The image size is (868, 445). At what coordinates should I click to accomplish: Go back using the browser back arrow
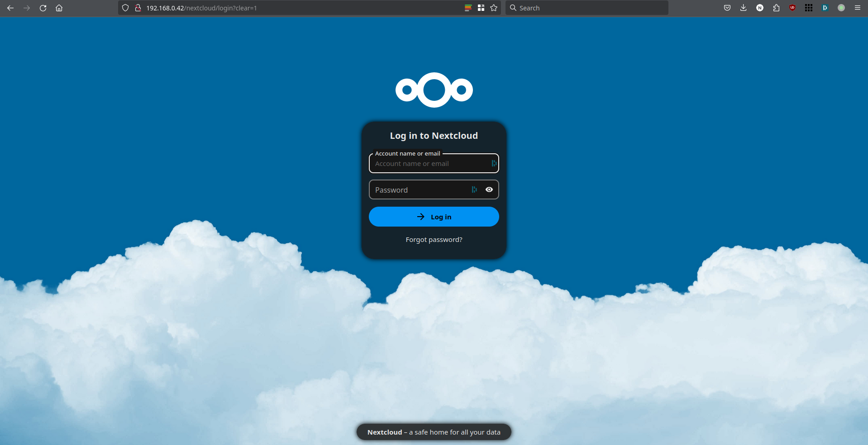[10, 8]
